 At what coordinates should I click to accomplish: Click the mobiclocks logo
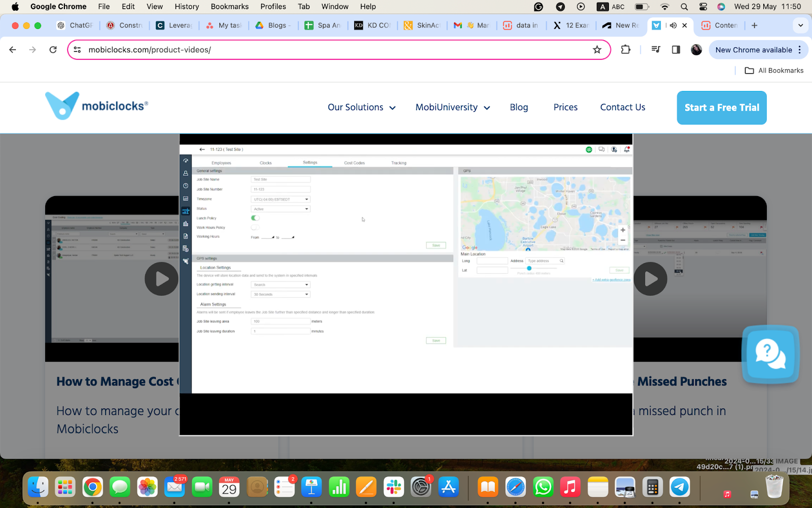[x=96, y=106]
